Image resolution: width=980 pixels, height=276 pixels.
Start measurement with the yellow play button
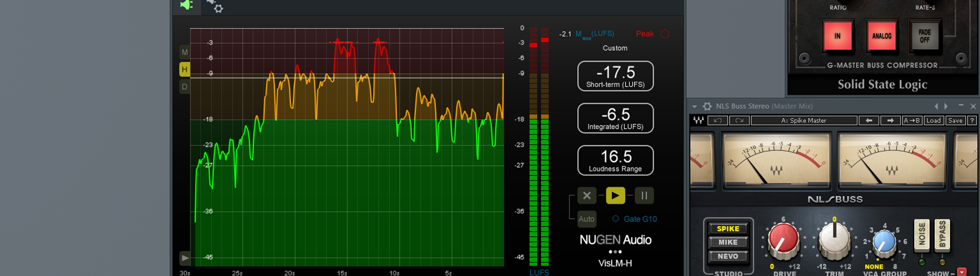point(615,195)
